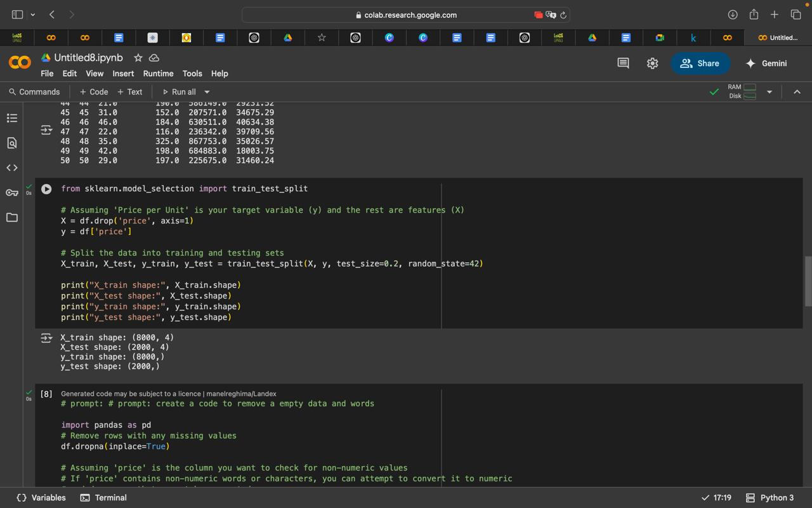The image size is (812, 508).
Task: Open browser downloads icon
Action: [x=732, y=14]
